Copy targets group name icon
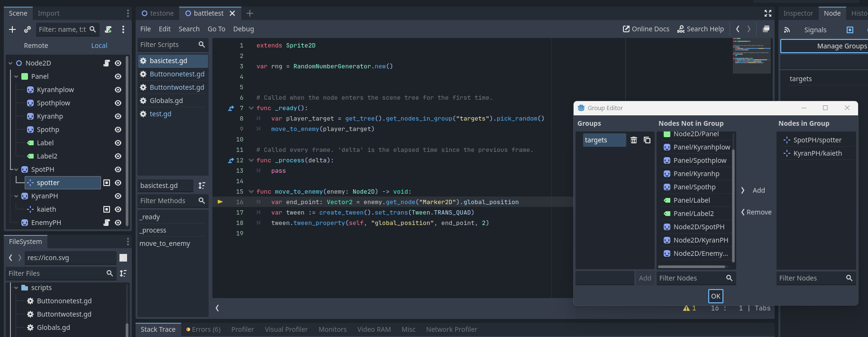868x337 pixels. pos(647,140)
